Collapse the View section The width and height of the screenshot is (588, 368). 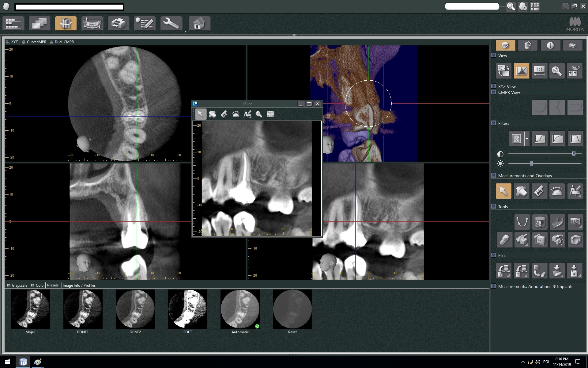493,55
